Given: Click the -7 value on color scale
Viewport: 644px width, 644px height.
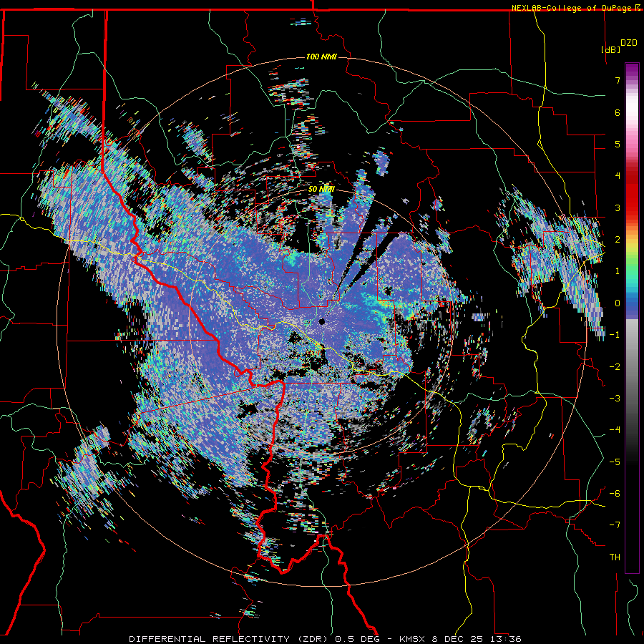Looking at the screenshot, I should click(615, 525).
